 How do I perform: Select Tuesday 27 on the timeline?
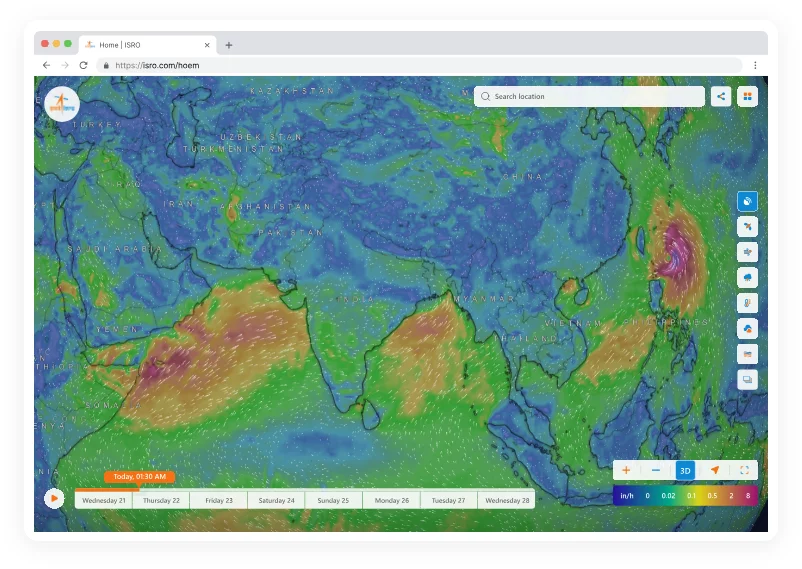tap(449, 500)
